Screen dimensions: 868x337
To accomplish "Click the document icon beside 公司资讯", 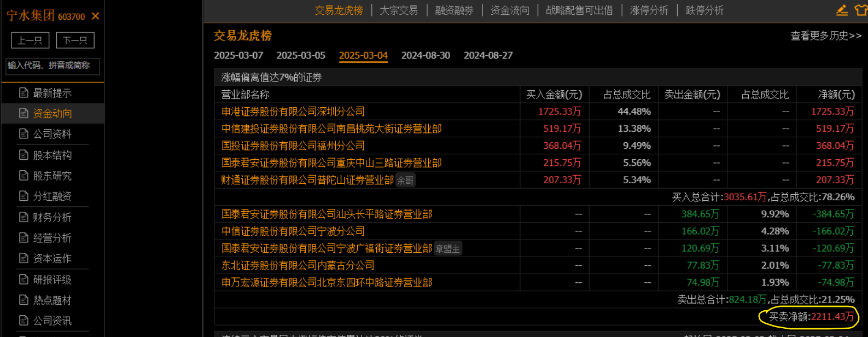I will [x=24, y=320].
